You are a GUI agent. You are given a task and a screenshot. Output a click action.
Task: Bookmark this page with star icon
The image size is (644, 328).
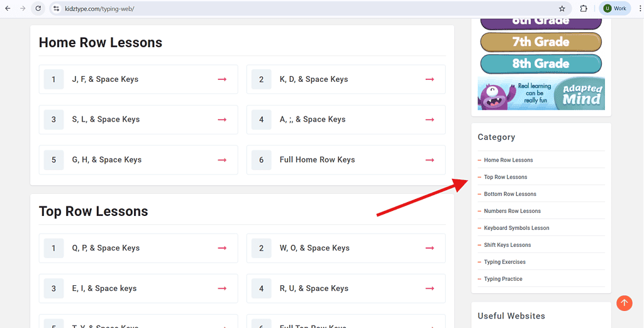pos(562,8)
